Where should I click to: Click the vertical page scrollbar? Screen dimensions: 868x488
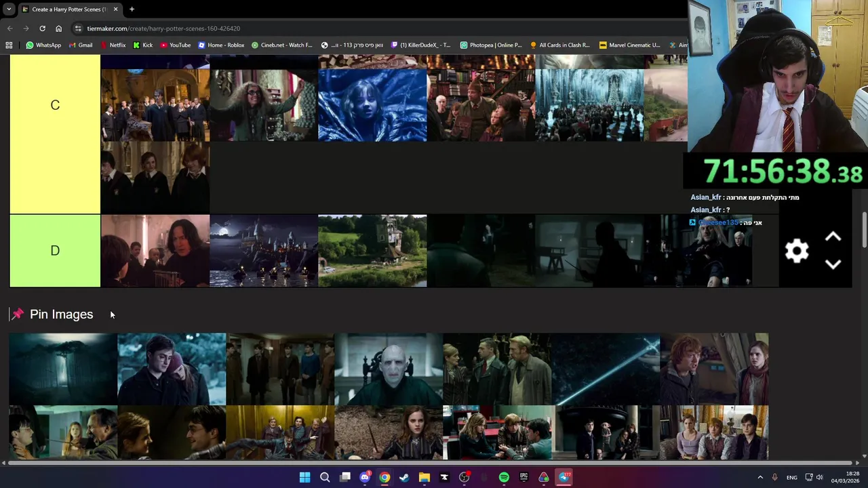pyautogui.click(x=864, y=230)
